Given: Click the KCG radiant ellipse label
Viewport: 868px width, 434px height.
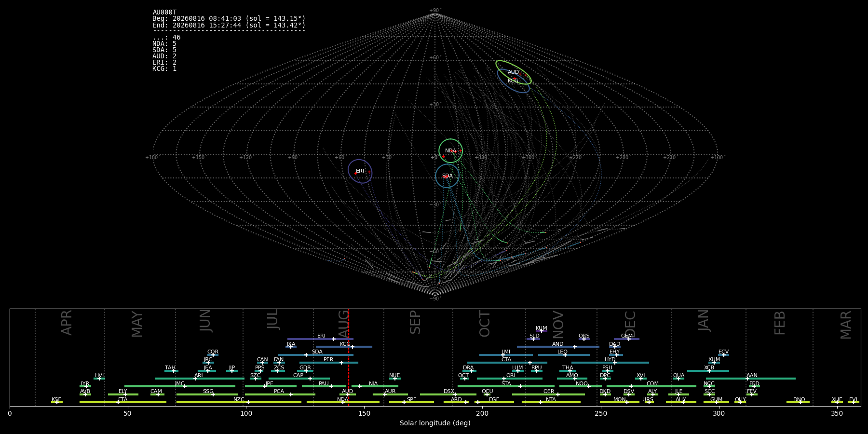Looking at the screenshot, I should point(513,81).
